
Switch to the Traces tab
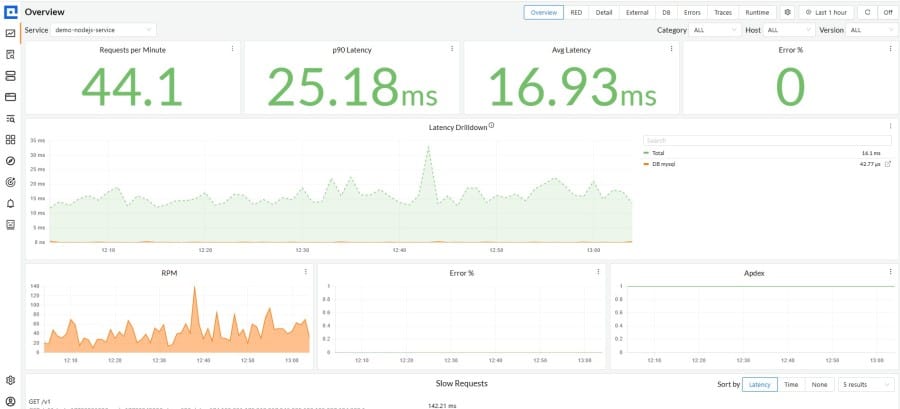(723, 12)
